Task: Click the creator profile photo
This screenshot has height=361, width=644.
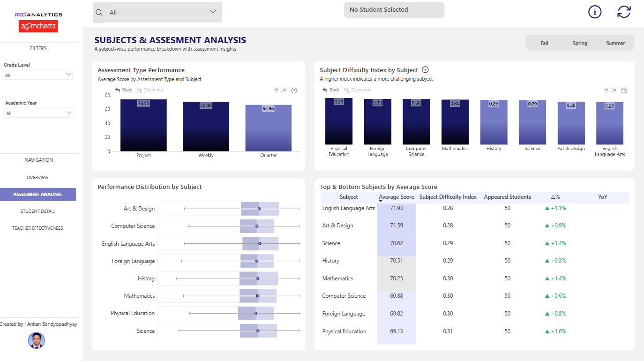Action: pos(37,340)
